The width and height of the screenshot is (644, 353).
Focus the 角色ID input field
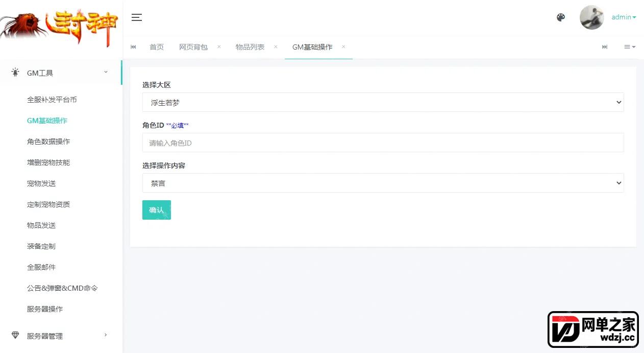tap(383, 143)
